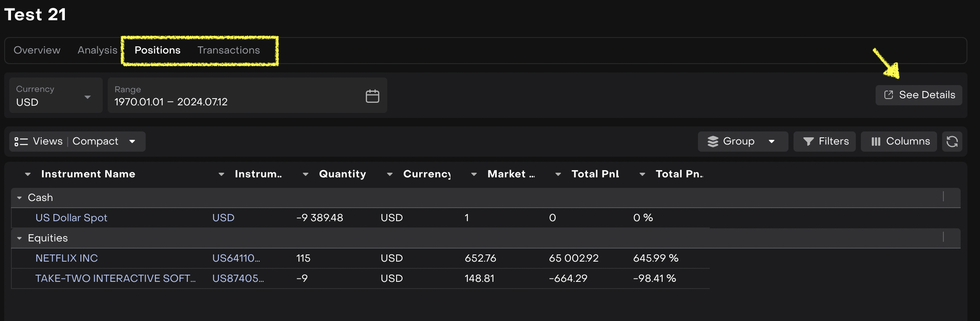Open TAKE-TWO INTERACTIVE SOFT instrument link
Image resolution: width=980 pixels, height=321 pixels.
click(115, 278)
